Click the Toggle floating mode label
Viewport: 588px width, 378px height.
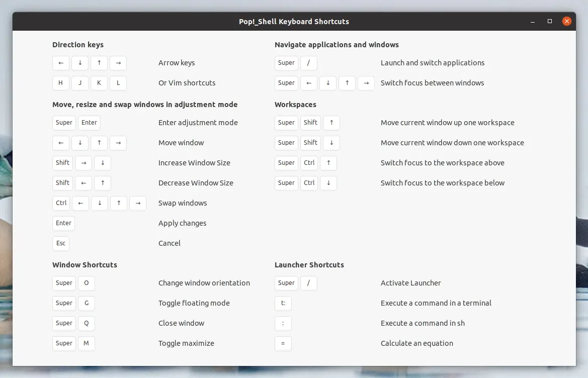point(194,304)
